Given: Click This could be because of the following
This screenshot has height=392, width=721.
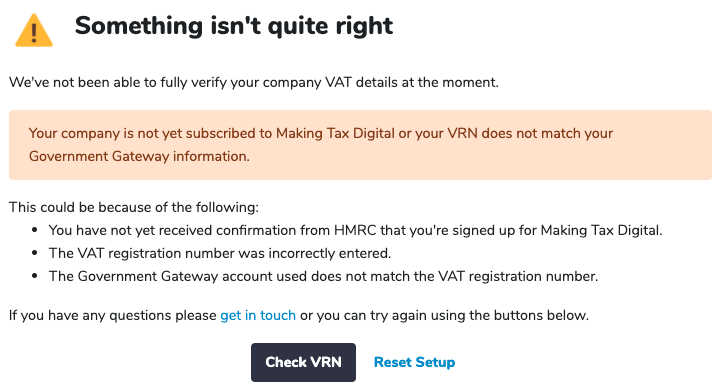Looking at the screenshot, I should [134, 207].
